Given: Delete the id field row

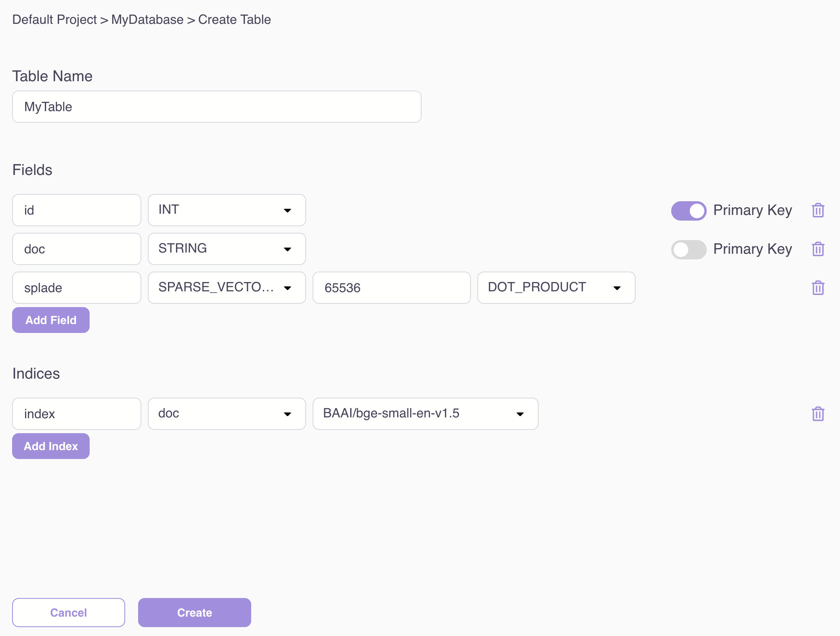Looking at the screenshot, I should [818, 210].
